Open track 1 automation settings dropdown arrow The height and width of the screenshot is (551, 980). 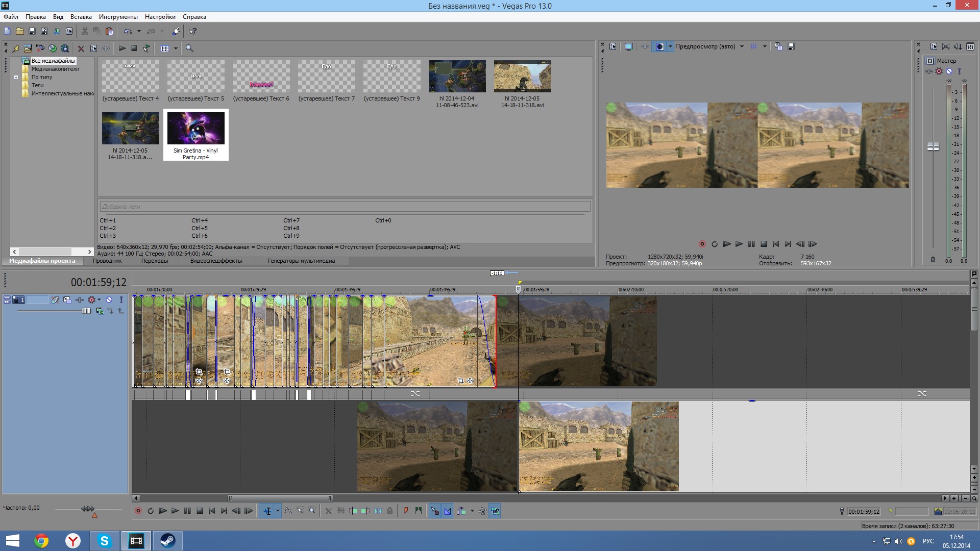pyautogui.click(x=99, y=300)
